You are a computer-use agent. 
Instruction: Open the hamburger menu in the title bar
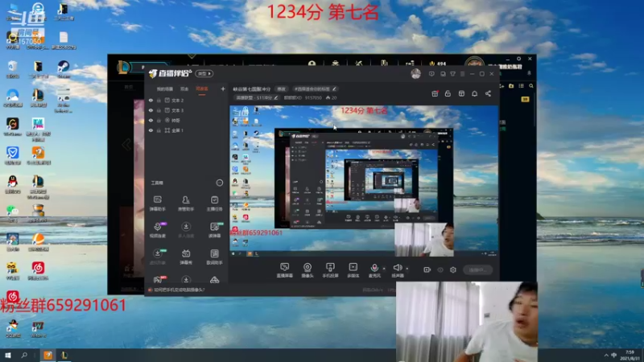click(462, 74)
